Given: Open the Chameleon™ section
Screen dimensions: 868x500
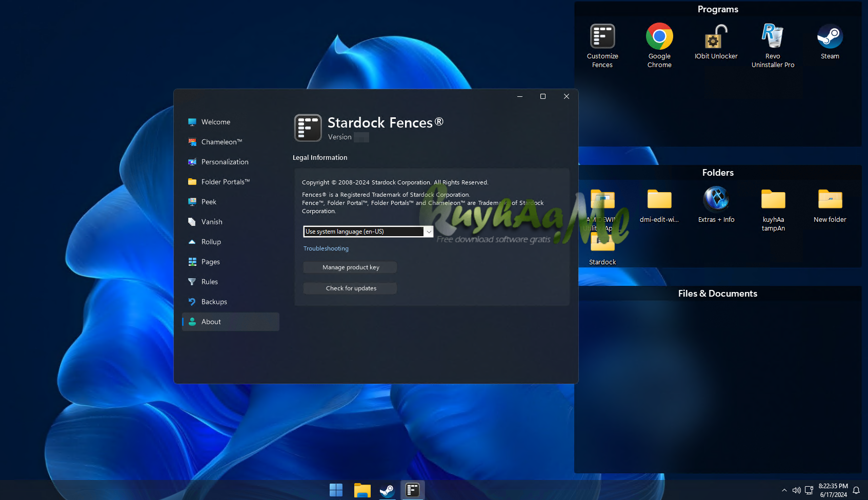Looking at the screenshot, I should click(231, 142).
